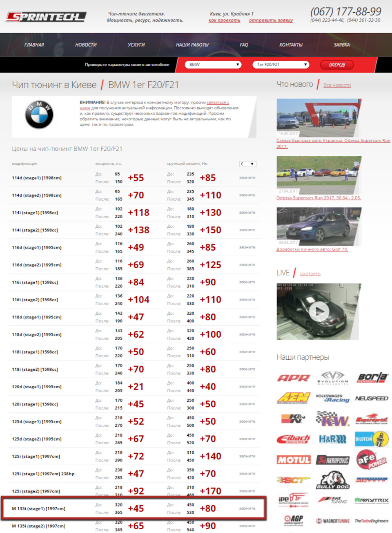
Task: Open TheTurboEngineers partner logo
Action: (x=372, y=521)
